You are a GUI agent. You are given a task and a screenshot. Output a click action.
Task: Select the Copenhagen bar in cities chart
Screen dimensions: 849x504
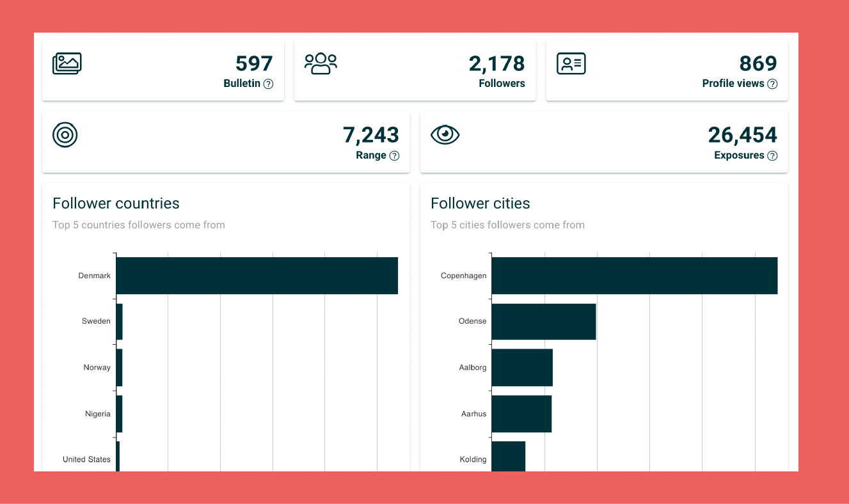point(634,276)
